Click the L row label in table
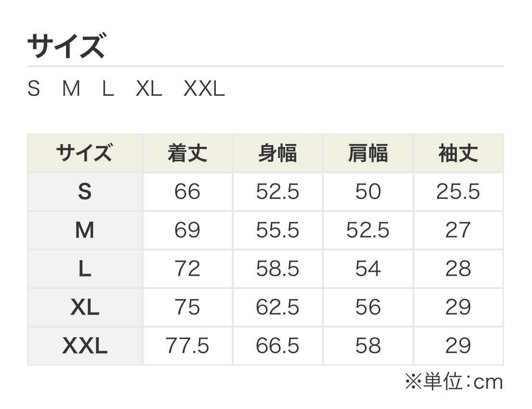Image resolution: width=532 pixels, height=409 pixels. click(84, 269)
